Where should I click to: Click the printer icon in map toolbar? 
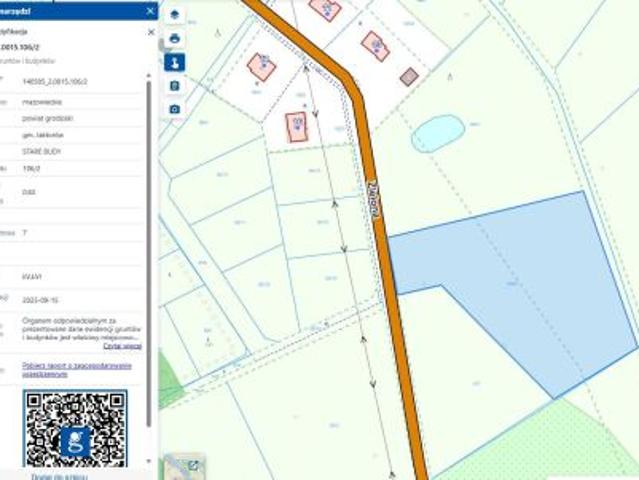point(174,39)
